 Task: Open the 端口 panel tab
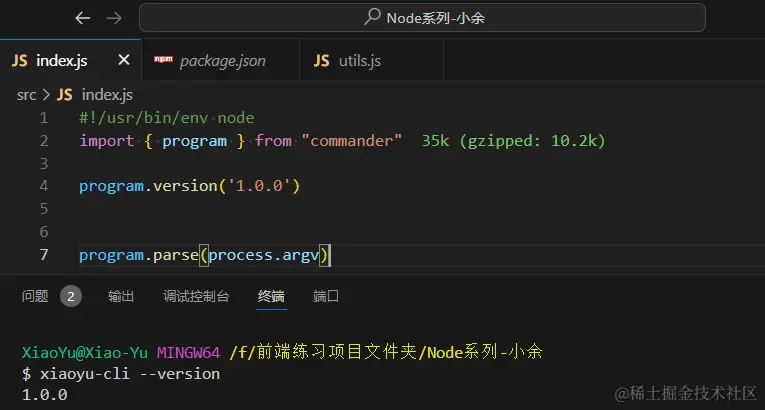pos(326,296)
